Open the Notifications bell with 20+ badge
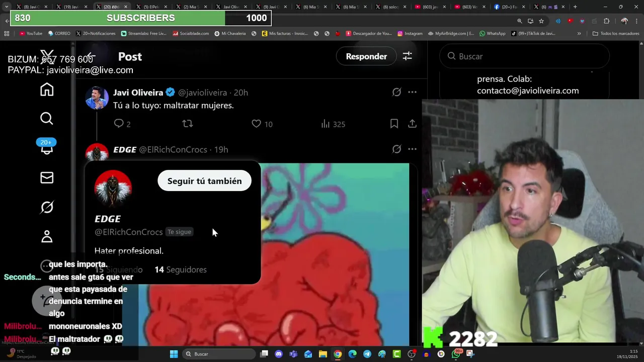 click(47, 148)
